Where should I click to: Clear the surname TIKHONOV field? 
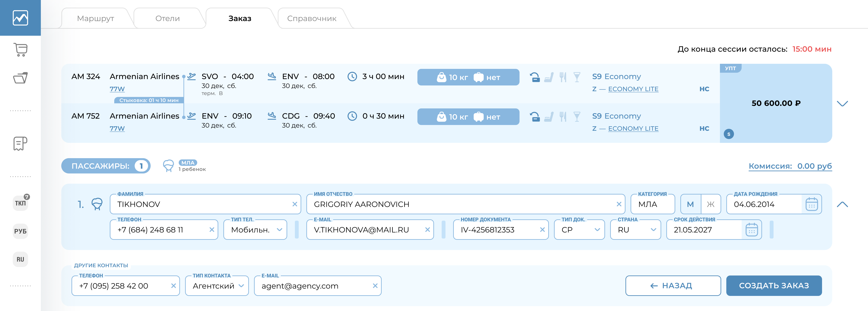coord(294,204)
